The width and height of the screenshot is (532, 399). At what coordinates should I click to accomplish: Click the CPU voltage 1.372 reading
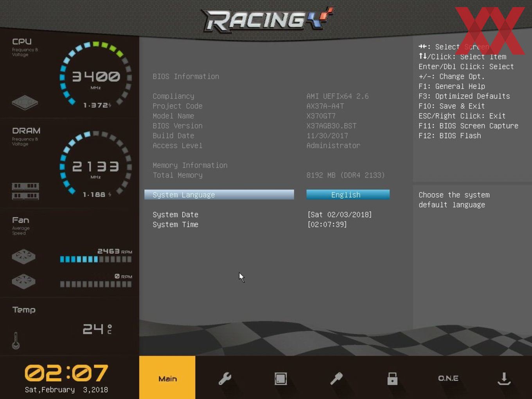(x=97, y=105)
